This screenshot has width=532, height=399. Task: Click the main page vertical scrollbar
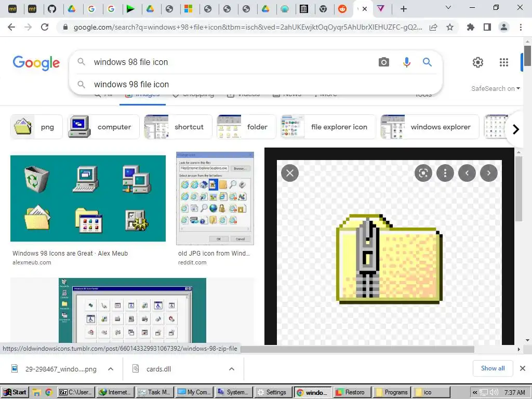[x=527, y=56]
